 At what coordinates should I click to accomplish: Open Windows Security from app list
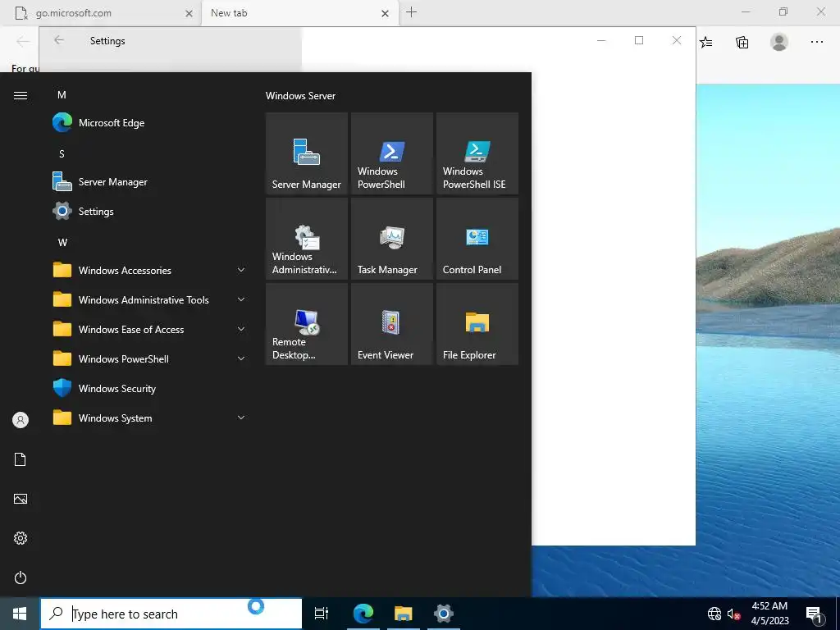click(x=152, y=388)
